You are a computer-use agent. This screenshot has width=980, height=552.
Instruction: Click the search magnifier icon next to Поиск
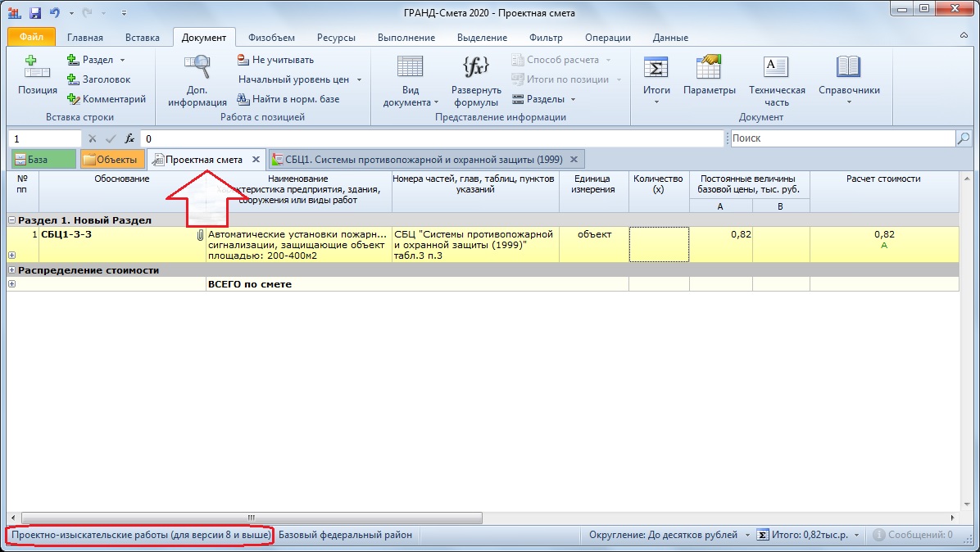click(x=963, y=138)
